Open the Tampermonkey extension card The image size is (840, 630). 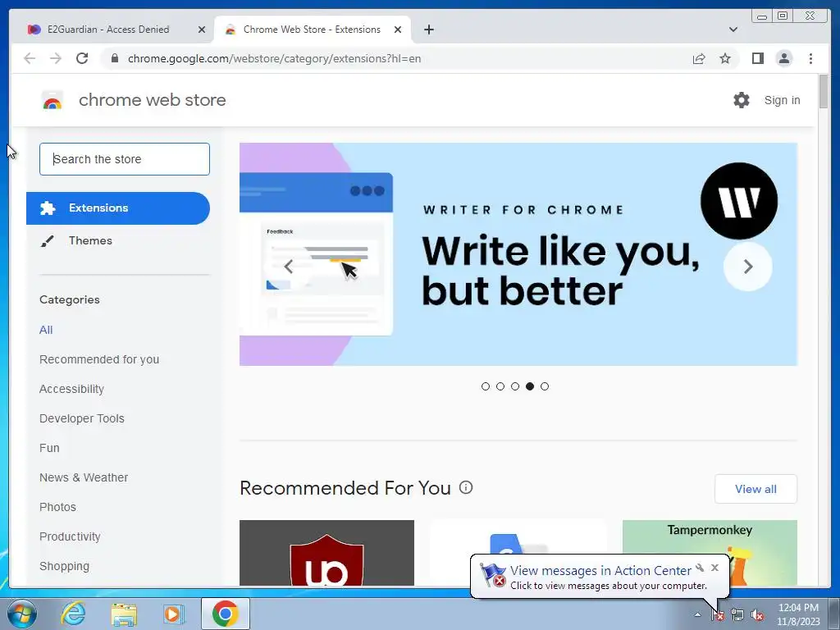(710, 536)
